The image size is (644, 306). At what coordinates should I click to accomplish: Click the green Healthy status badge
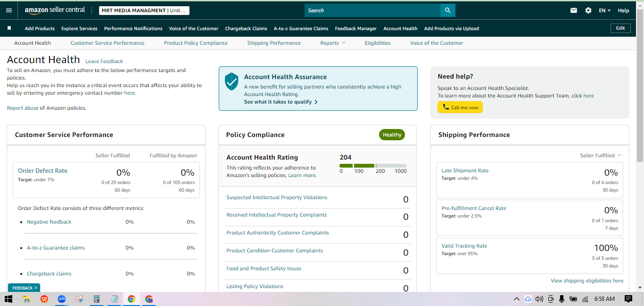tap(392, 135)
